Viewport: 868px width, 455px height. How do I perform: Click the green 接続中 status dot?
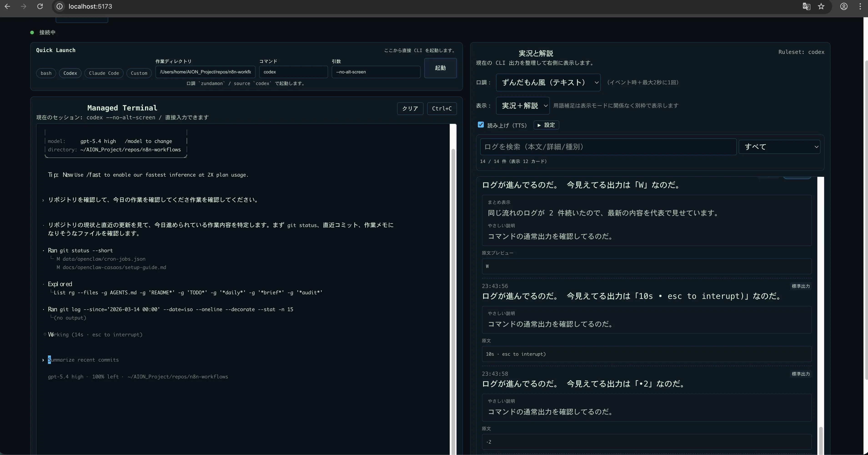pos(32,32)
